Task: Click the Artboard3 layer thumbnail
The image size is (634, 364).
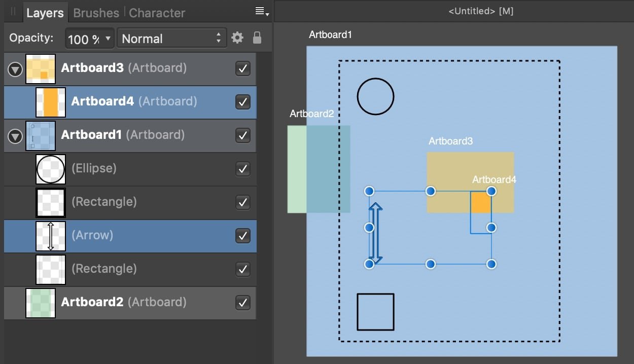Action: coord(40,68)
